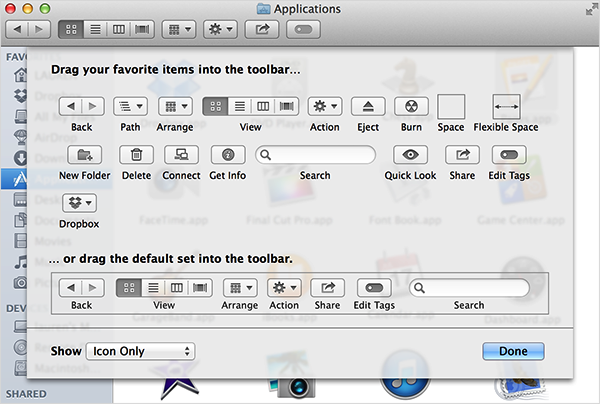600x404 pixels.
Task: Select the Dropbox item in customize palette
Action: click(x=80, y=203)
